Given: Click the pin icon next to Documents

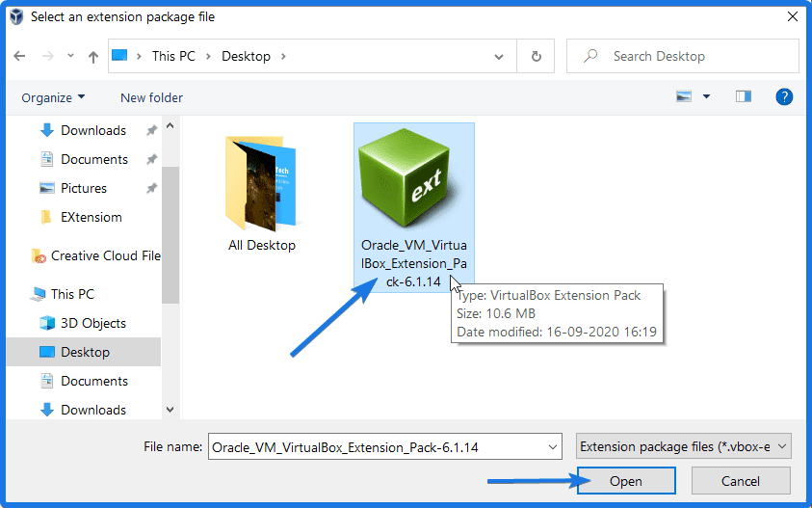Looking at the screenshot, I should (x=151, y=159).
